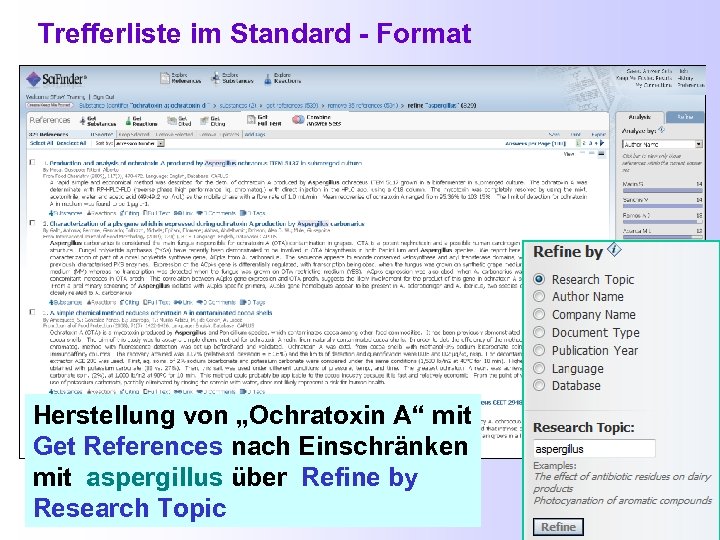The width and height of the screenshot is (720, 540).
Task: Select Database radio button
Action: point(539,385)
